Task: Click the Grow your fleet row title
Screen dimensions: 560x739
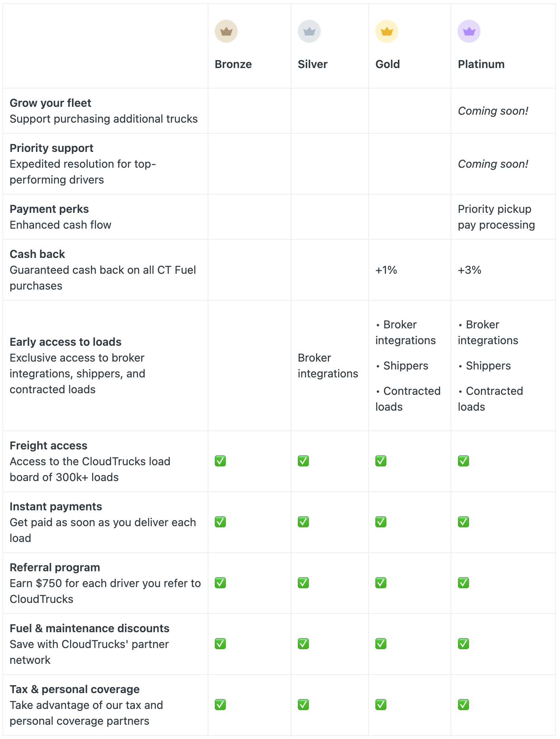Action: point(50,103)
